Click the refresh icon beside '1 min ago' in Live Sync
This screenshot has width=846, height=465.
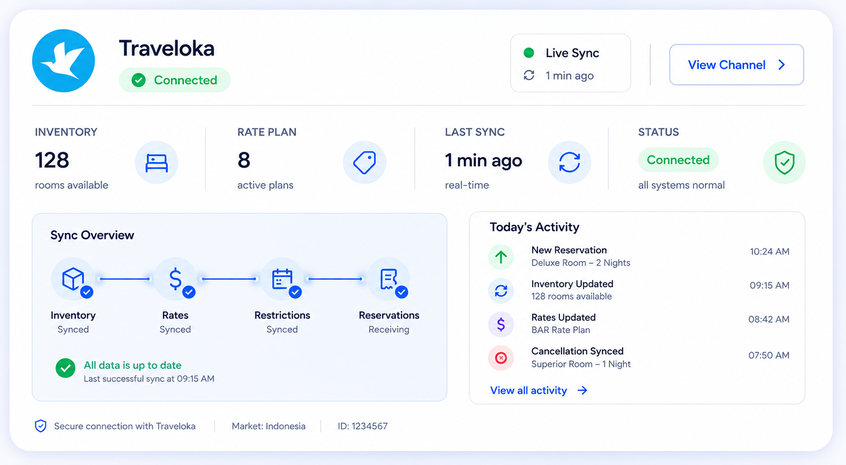point(529,76)
